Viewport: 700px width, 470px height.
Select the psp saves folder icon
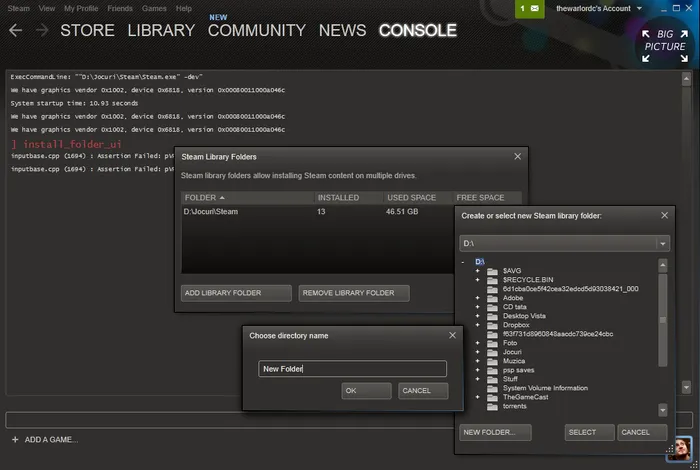click(x=492, y=370)
